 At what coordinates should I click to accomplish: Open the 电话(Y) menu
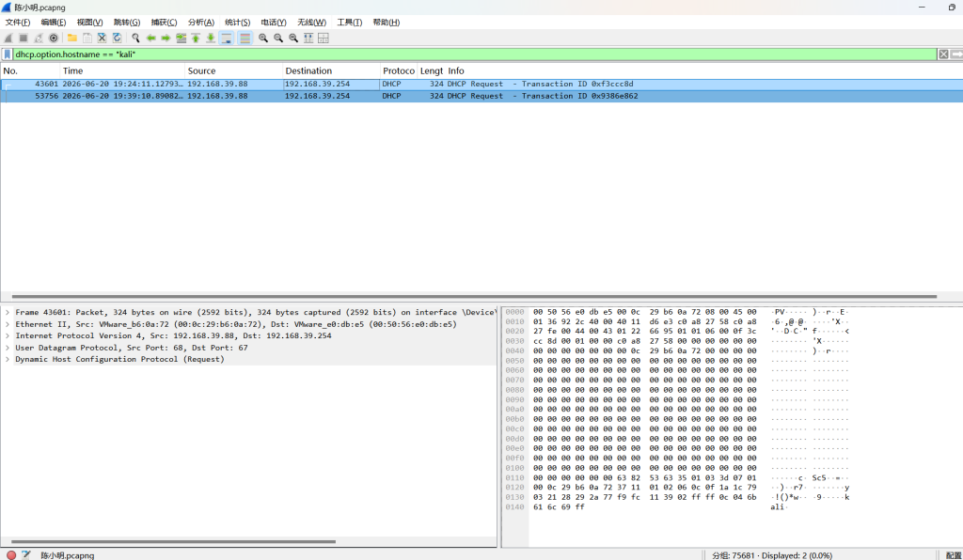pos(274,23)
